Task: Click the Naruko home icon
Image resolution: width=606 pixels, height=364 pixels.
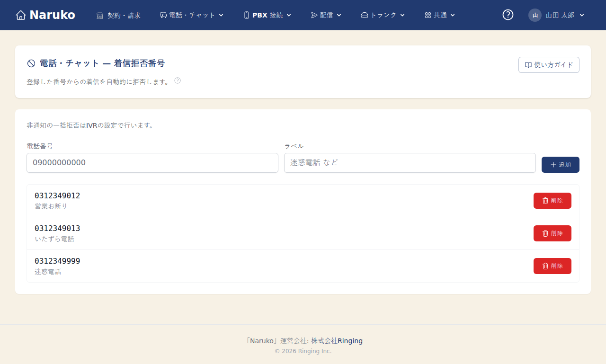Action: click(x=21, y=15)
